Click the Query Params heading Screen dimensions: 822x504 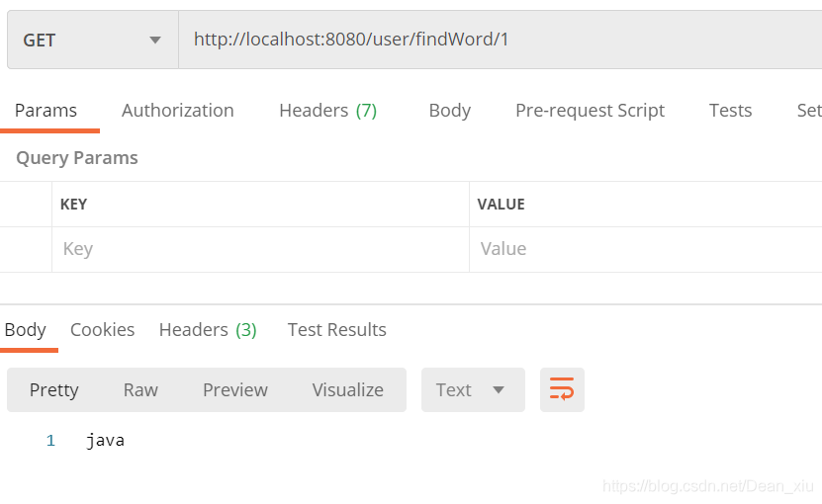[77, 158]
